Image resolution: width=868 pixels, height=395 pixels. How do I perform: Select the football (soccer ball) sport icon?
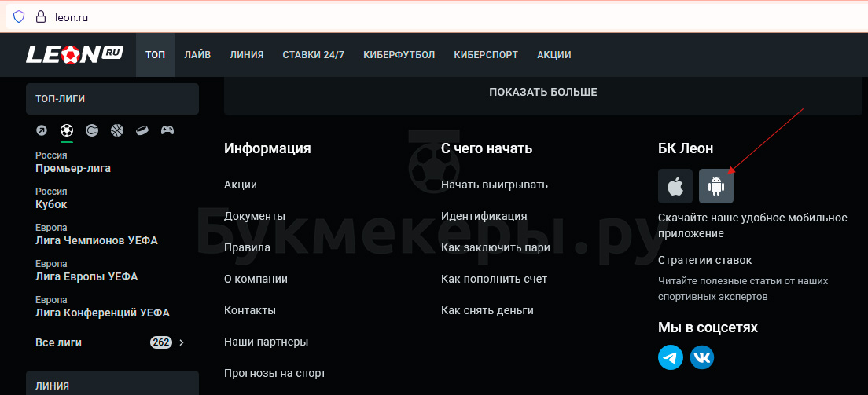[67, 130]
